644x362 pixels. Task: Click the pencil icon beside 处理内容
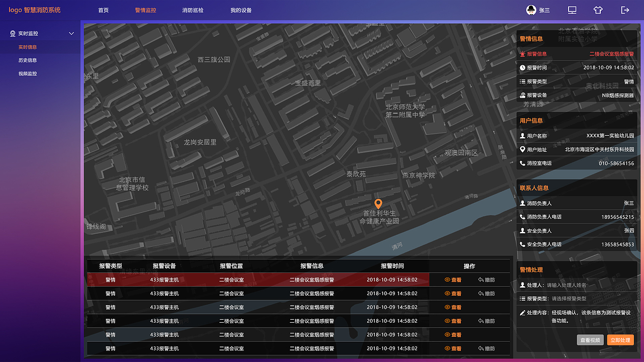tap(523, 313)
